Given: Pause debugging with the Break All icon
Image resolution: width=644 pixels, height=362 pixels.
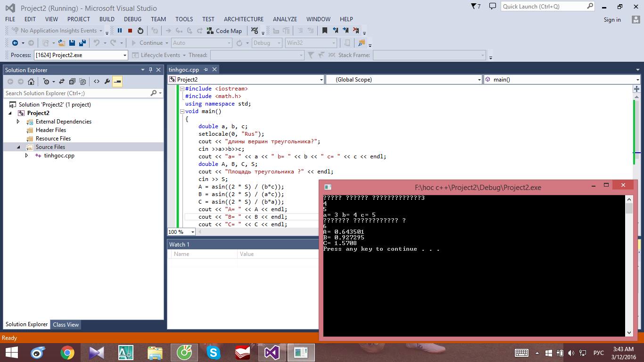Looking at the screenshot, I should [x=120, y=31].
